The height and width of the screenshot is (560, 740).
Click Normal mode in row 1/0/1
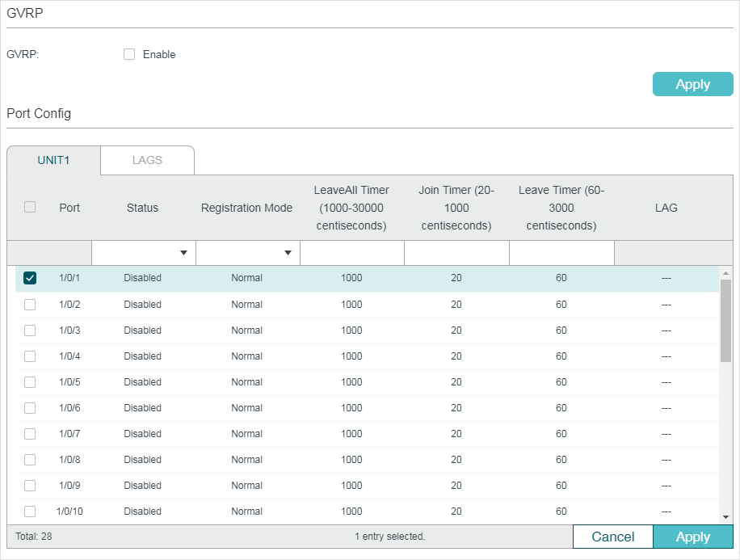(247, 278)
